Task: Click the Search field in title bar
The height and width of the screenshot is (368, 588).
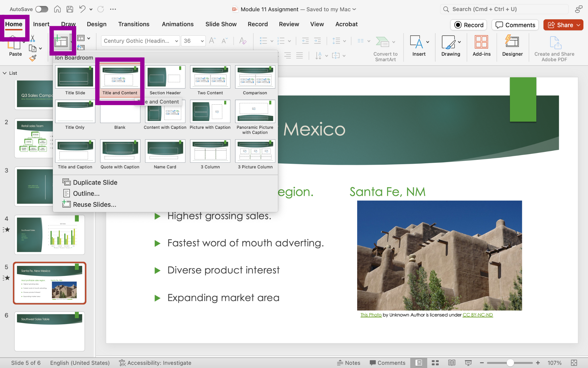Action: click(504, 9)
